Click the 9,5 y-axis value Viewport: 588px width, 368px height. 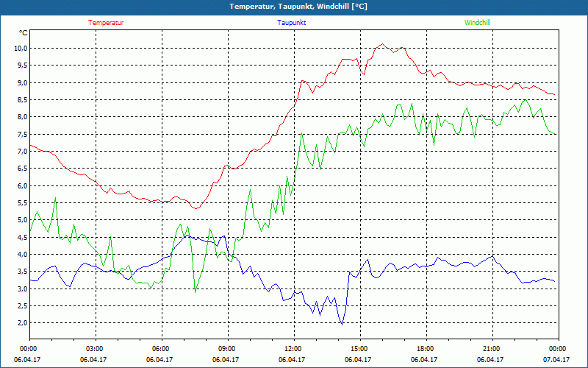(x=22, y=66)
